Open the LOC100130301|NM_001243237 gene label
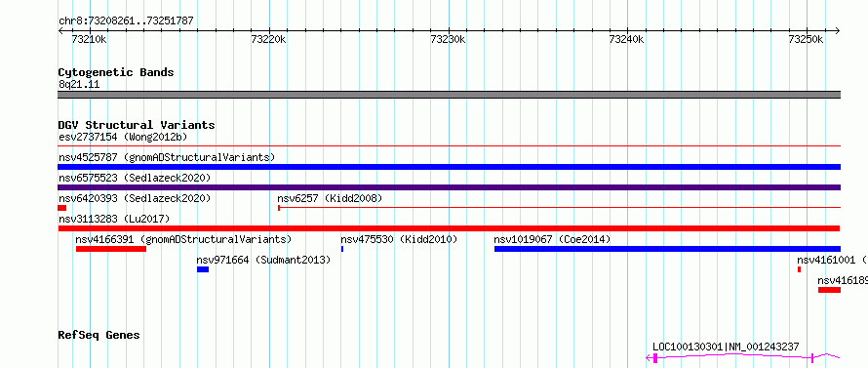 [x=726, y=347]
